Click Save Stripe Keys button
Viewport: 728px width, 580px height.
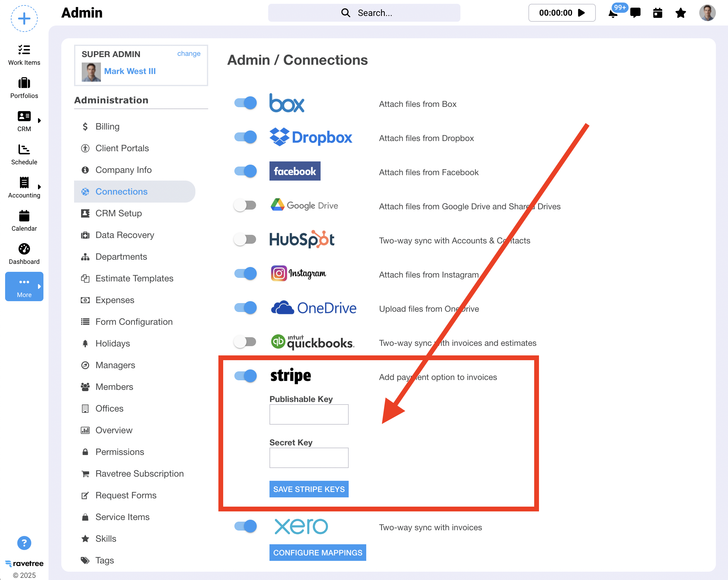pos(309,489)
